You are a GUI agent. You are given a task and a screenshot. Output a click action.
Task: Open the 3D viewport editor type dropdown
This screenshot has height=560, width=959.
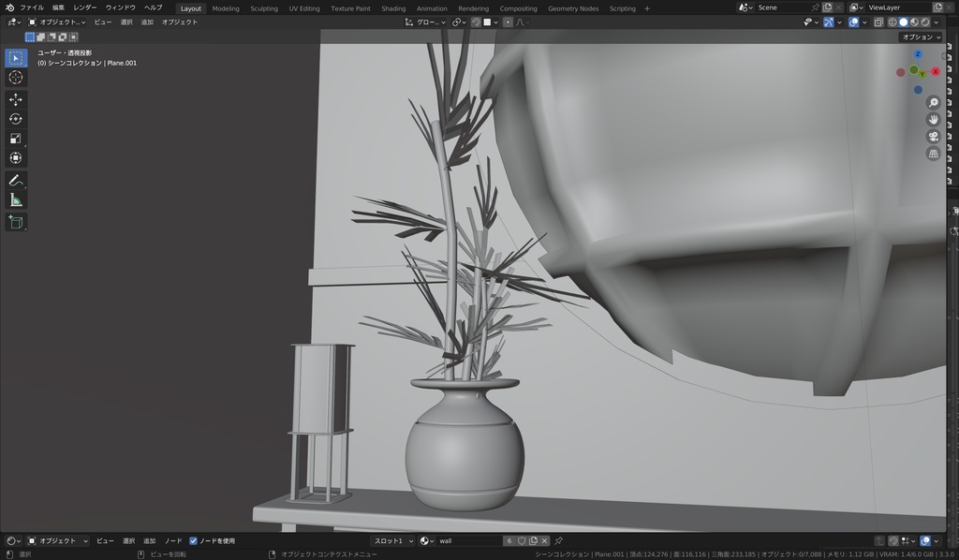(13, 22)
